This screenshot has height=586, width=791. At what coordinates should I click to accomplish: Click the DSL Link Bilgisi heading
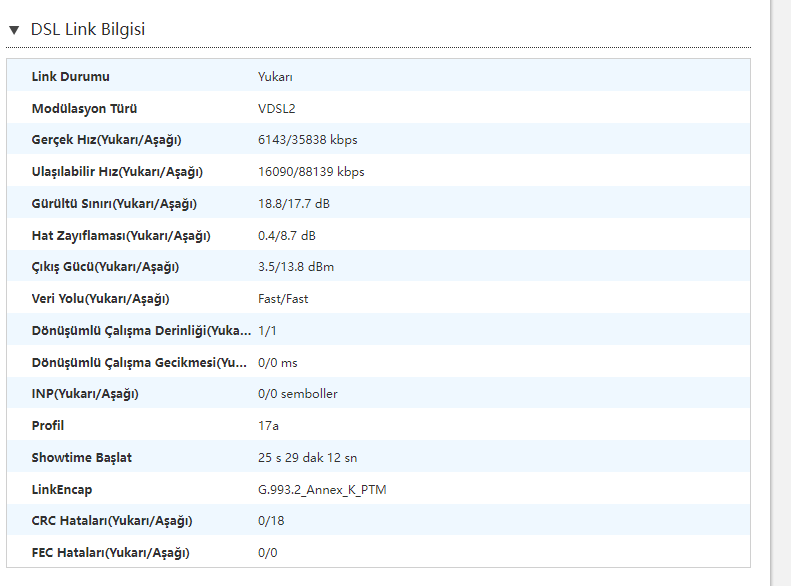[x=88, y=29]
